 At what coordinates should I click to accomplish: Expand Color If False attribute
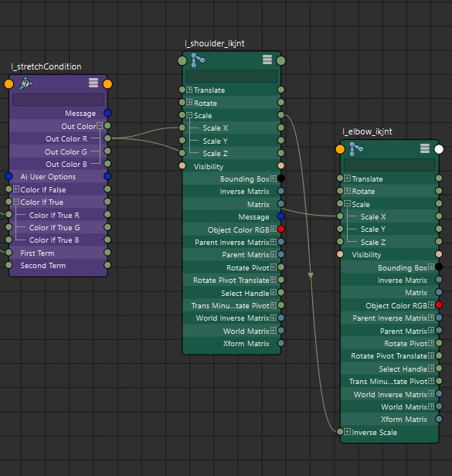(16, 189)
